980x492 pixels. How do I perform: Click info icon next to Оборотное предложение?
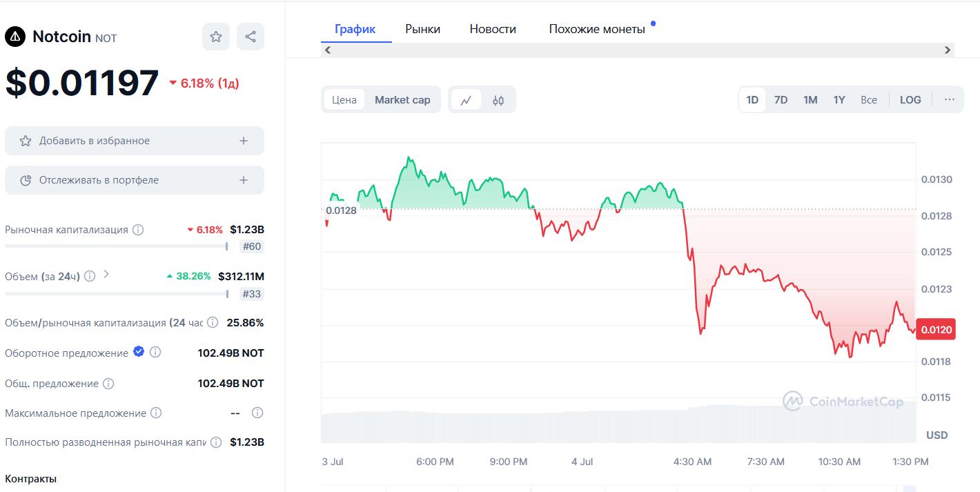point(155,353)
